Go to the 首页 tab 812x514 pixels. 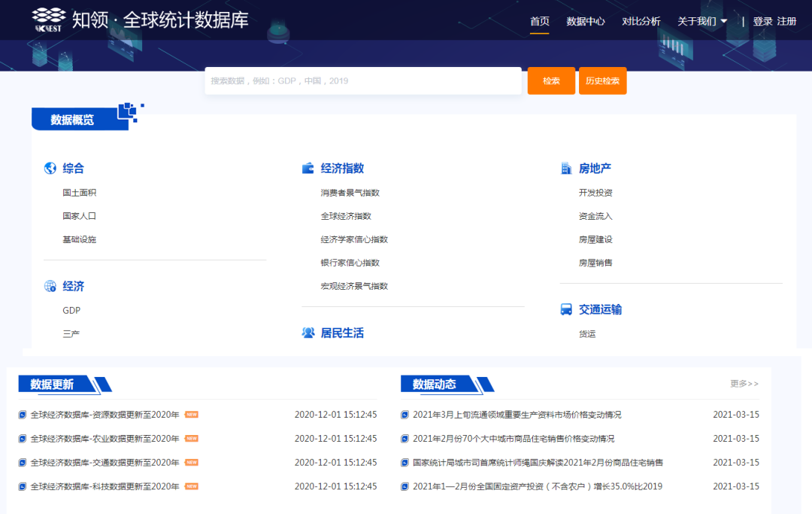(x=539, y=21)
